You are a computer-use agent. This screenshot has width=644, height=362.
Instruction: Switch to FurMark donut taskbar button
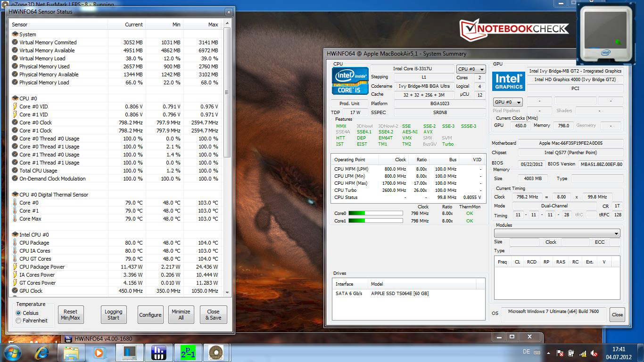216,353
